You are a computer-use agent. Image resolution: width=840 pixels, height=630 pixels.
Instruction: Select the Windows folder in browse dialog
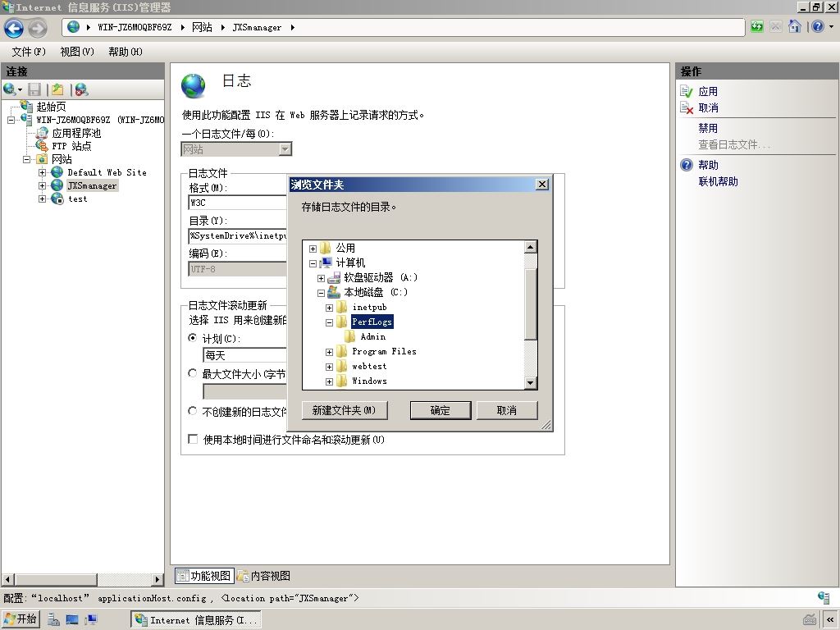(369, 381)
